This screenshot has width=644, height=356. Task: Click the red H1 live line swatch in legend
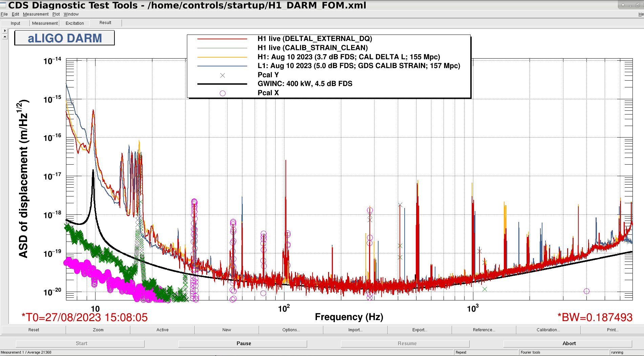222,39
